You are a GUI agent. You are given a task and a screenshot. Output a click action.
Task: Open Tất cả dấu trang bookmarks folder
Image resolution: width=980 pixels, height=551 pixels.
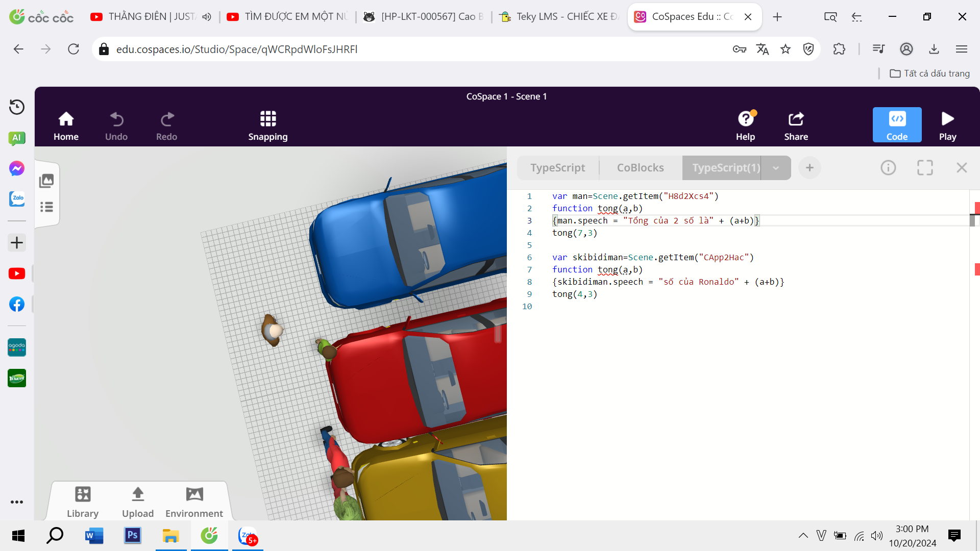pos(929,73)
